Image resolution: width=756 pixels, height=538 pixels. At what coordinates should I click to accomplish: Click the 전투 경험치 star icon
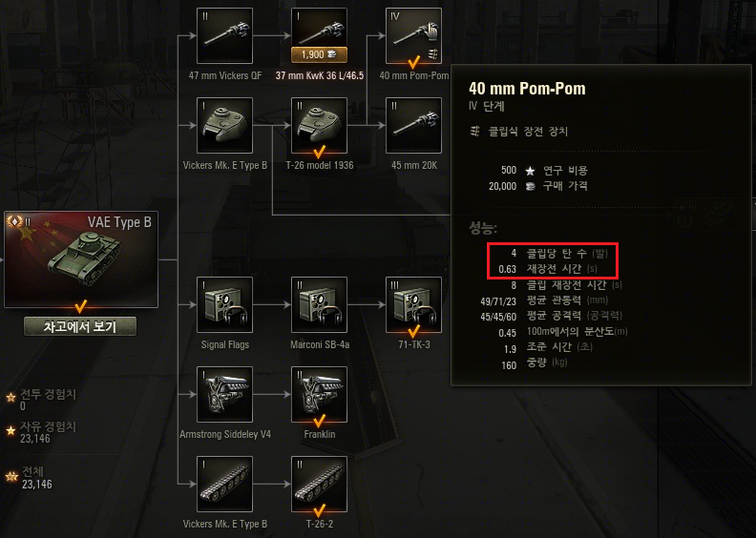point(10,398)
